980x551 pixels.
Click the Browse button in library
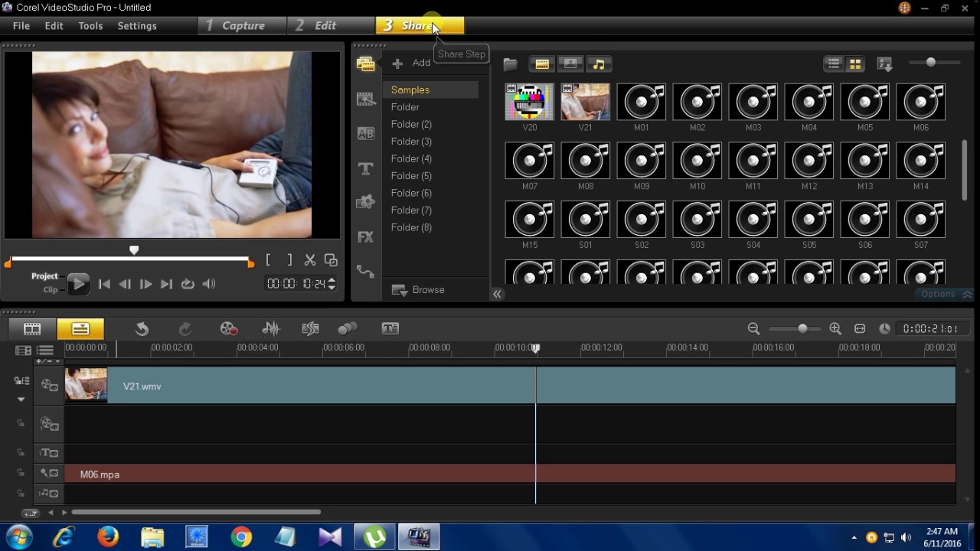tap(419, 290)
